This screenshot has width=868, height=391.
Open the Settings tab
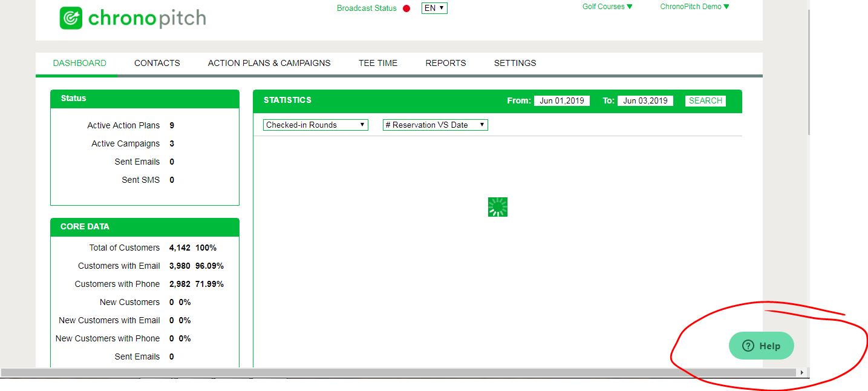pos(515,63)
